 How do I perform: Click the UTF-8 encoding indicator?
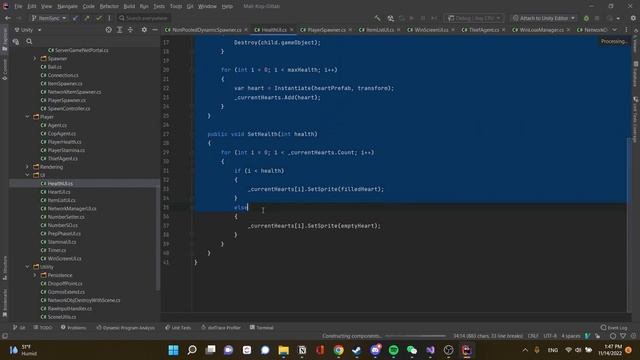(x=550, y=336)
